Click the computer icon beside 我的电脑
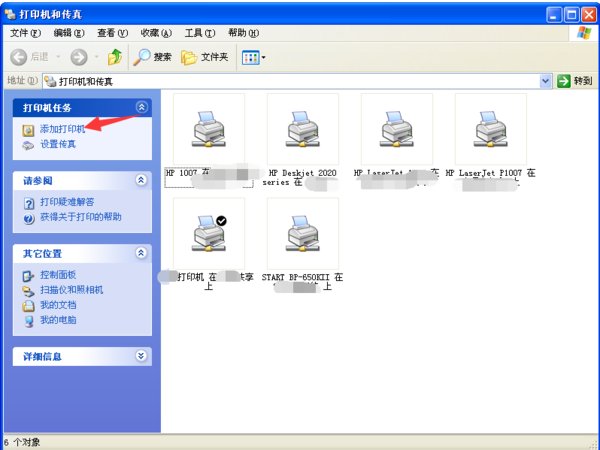The image size is (600, 450). pos(29,321)
